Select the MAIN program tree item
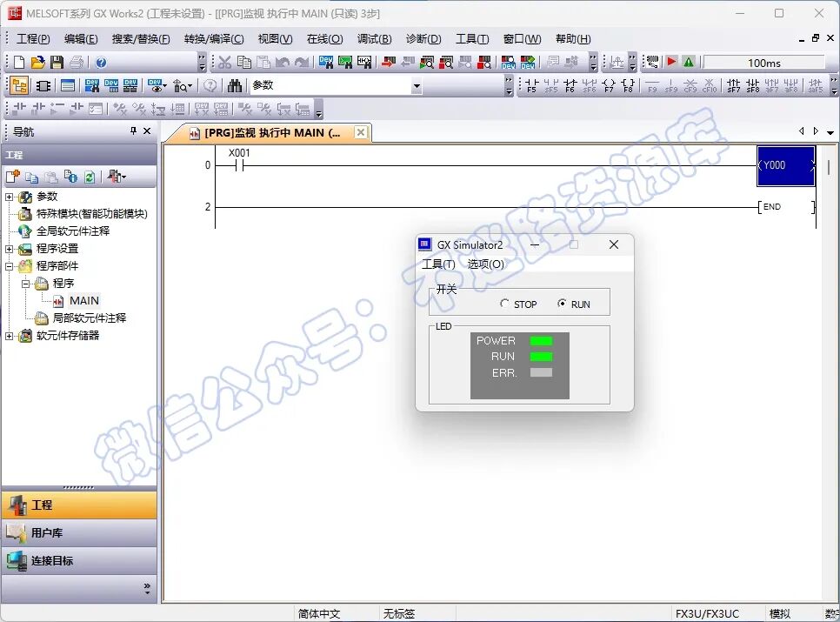The width and height of the screenshot is (840, 622). (x=84, y=300)
